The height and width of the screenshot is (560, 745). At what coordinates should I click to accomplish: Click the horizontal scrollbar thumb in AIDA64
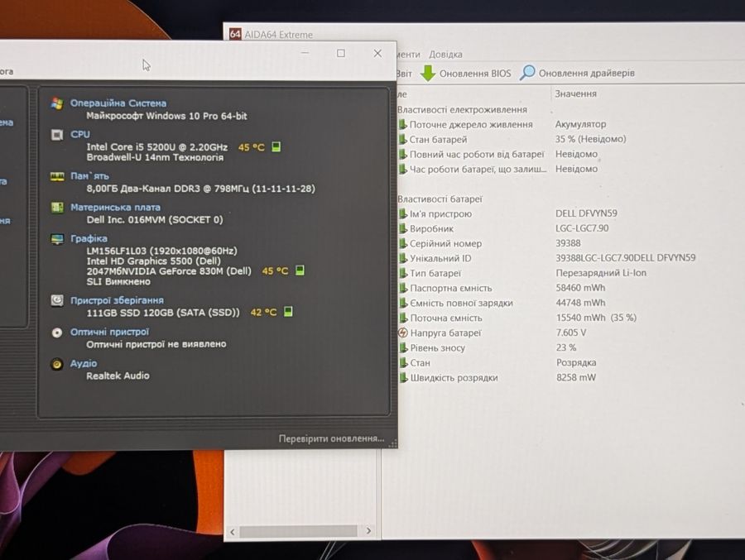pyautogui.click(x=298, y=531)
